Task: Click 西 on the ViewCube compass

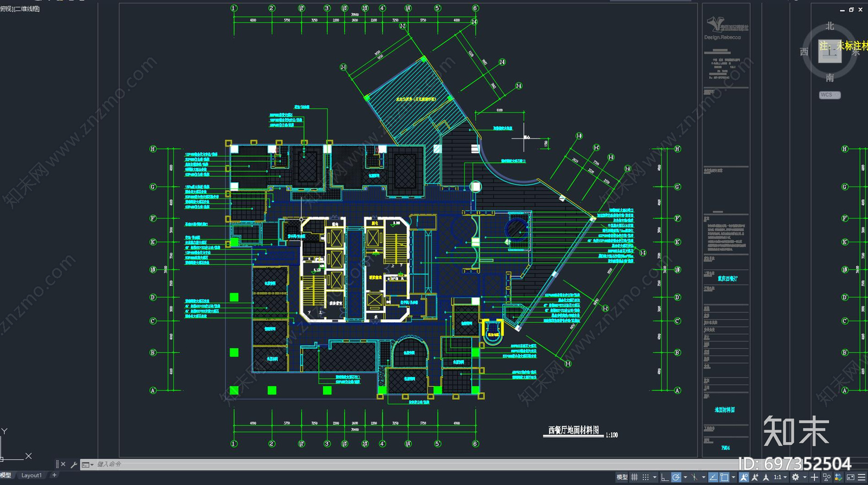Action: 804,52
